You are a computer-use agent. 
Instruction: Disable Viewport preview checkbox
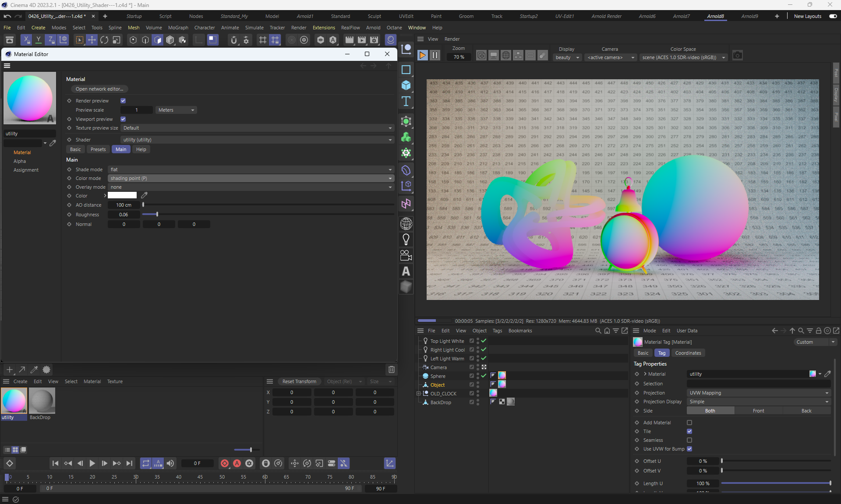point(123,119)
